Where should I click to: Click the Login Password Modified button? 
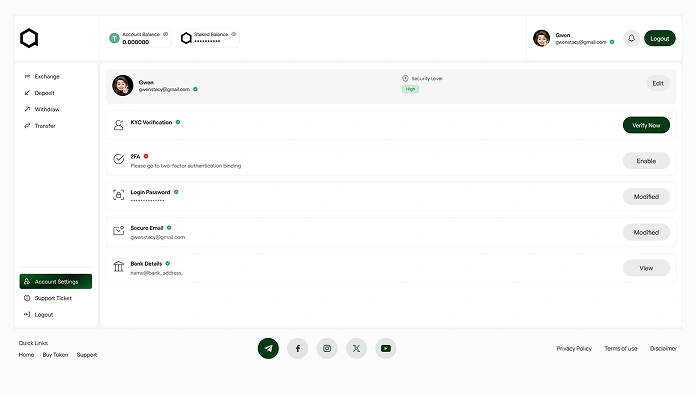click(646, 196)
